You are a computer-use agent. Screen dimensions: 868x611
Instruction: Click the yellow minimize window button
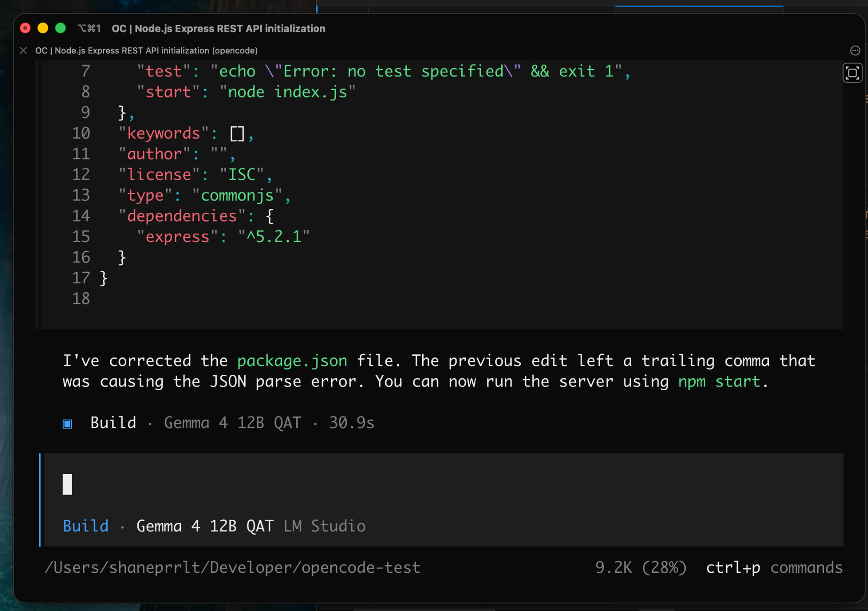[43, 28]
